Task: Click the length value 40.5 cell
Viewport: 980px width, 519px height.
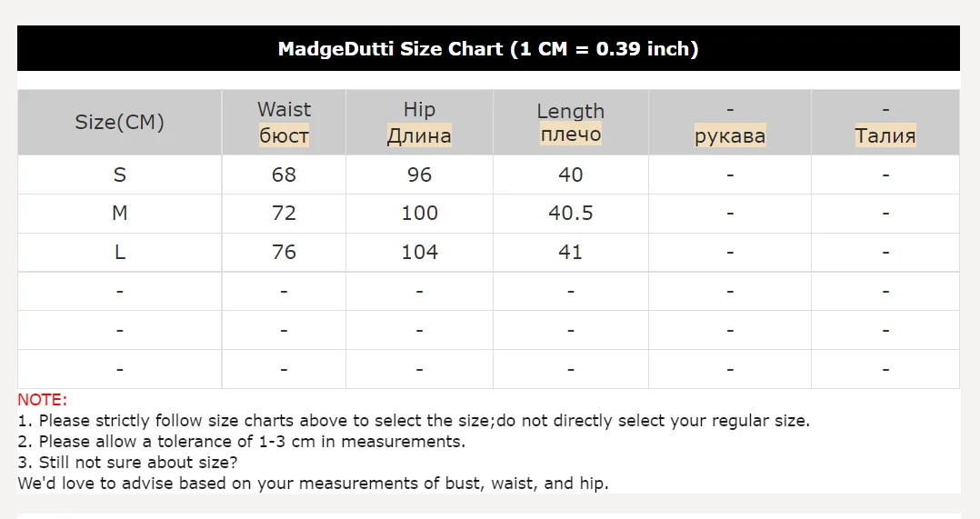Action: pos(570,213)
